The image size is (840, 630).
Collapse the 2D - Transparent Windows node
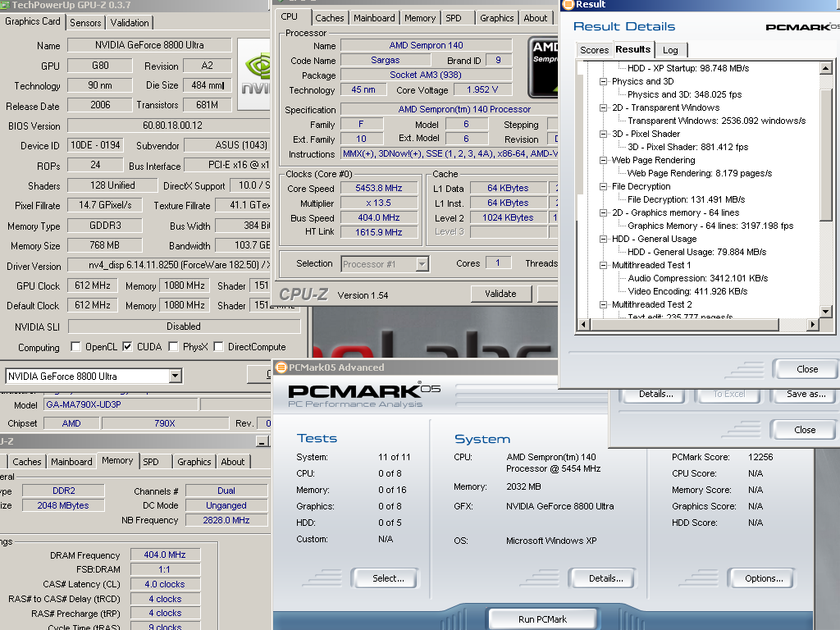[x=603, y=107]
